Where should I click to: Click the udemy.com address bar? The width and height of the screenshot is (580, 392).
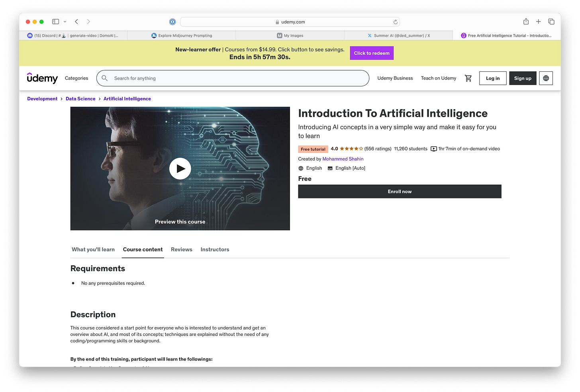pos(290,22)
